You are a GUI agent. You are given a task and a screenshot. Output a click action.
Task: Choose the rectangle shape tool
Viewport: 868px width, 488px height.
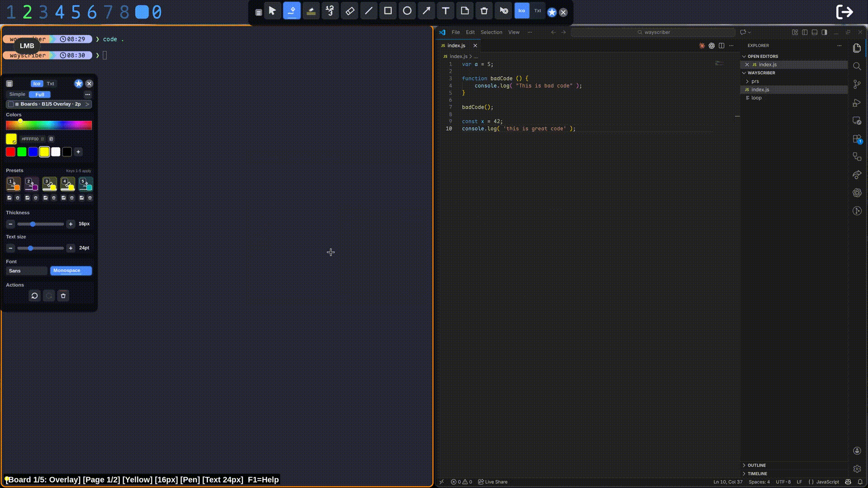click(x=388, y=11)
